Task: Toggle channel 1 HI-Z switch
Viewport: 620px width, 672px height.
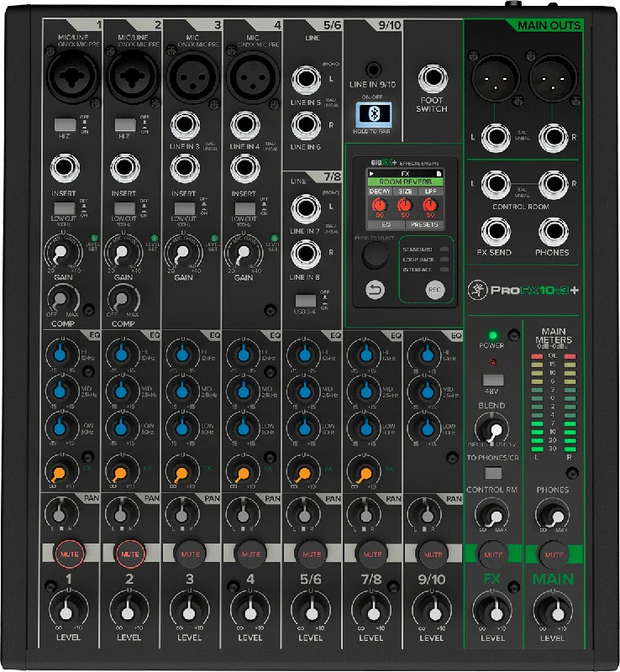Action: (65, 124)
